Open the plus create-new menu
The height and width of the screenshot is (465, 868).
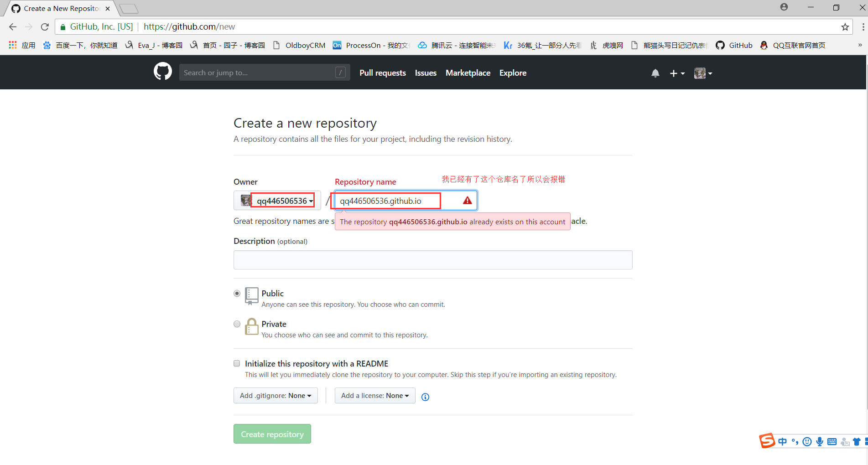point(677,73)
